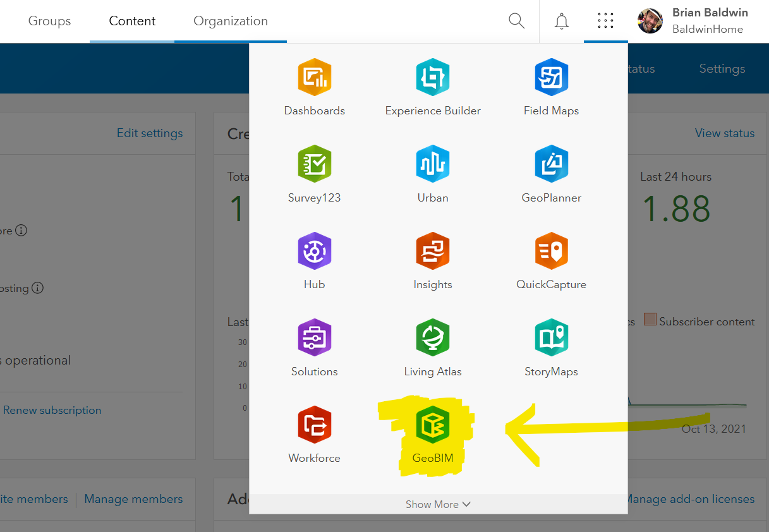
Task: Click Brian Baldwin profile avatar
Action: tap(650, 21)
